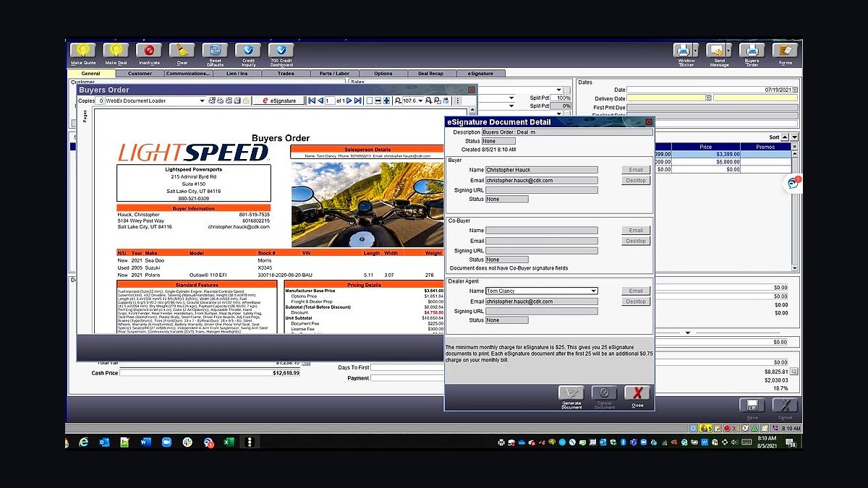This screenshot has height=488, width=868.
Task: Go to previous page in Buyers Order viewer
Action: (x=320, y=100)
